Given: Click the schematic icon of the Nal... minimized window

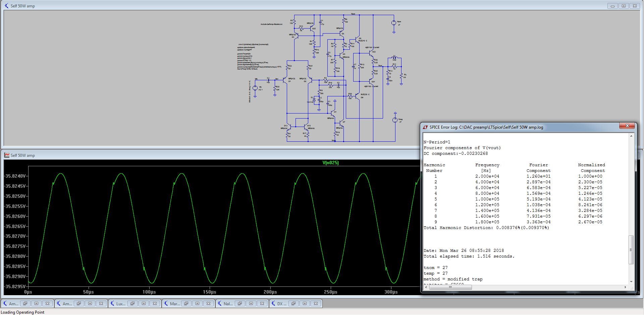Looking at the screenshot, I should [x=219, y=304].
